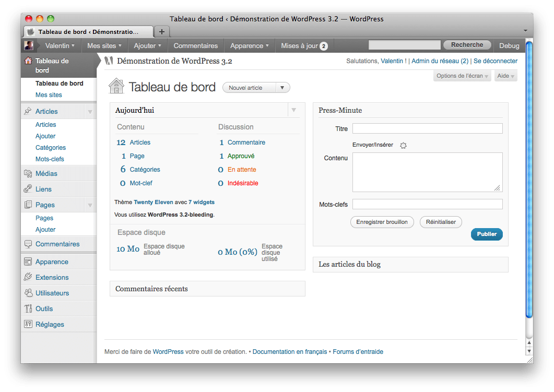Click the Réglages settings icon
The height and width of the screenshot is (392, 554).
click(28, 324)
